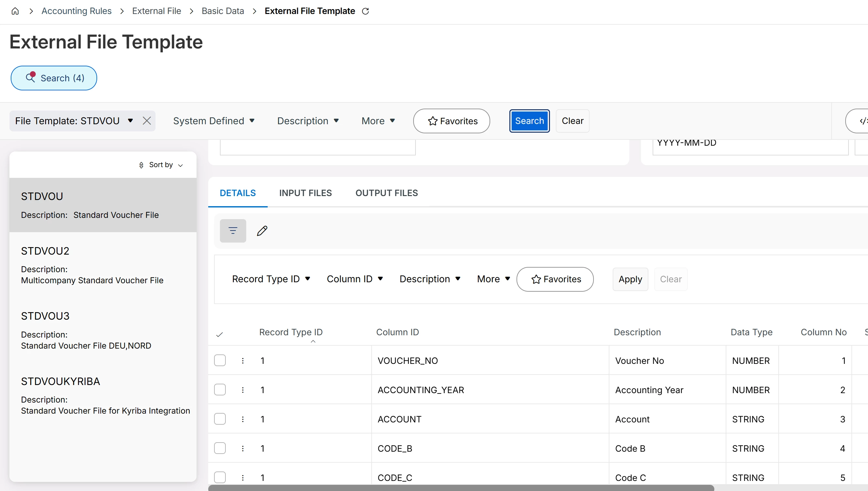Screen dimensions: 868x491
Task: Toggle the details filter panel icon
Action: (233, 231)
